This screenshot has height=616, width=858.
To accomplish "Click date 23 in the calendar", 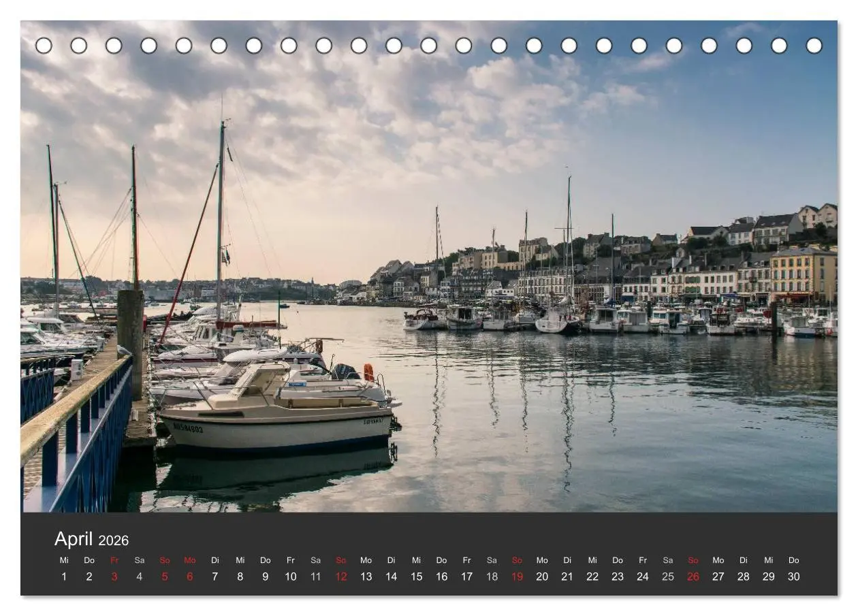I will click(618, 577).
